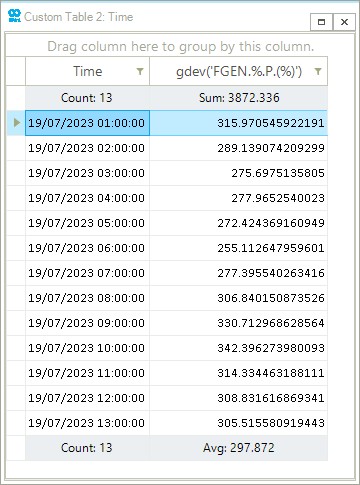Sort by the gdev('FGEN.%.P.(%)') column header

point(239,71)
